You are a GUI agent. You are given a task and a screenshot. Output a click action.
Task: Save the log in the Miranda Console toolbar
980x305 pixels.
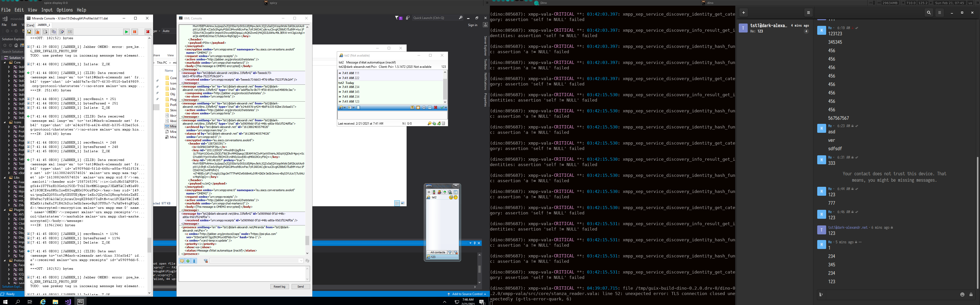[x=29, y=32]
